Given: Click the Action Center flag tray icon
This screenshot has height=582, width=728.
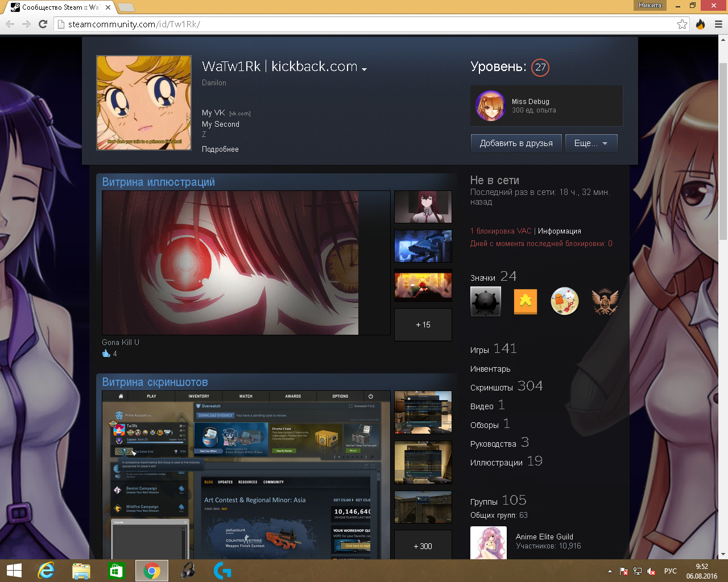Looking at the screenshot, I should 624,571.
